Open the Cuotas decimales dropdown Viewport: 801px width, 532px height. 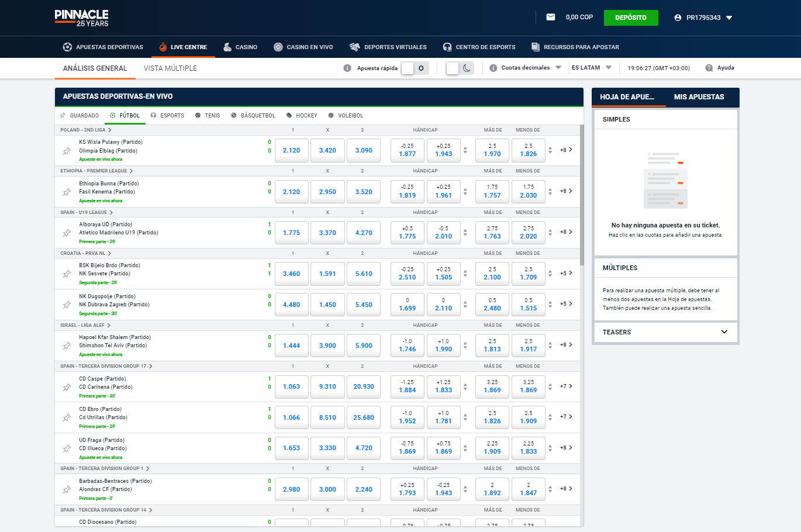531,68
